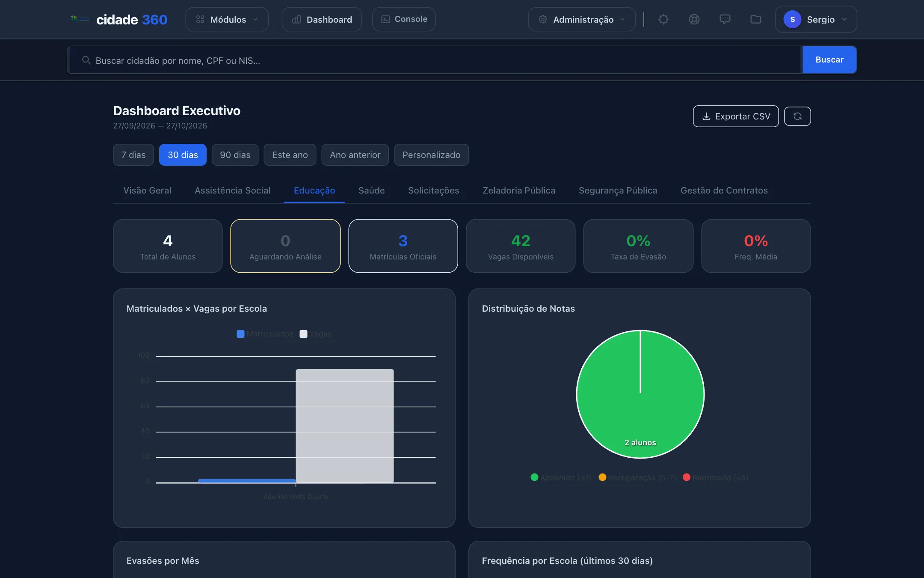Click the Aguardando Análise card
The height and width of the screenshot is (578, 924).
(285, 246)
